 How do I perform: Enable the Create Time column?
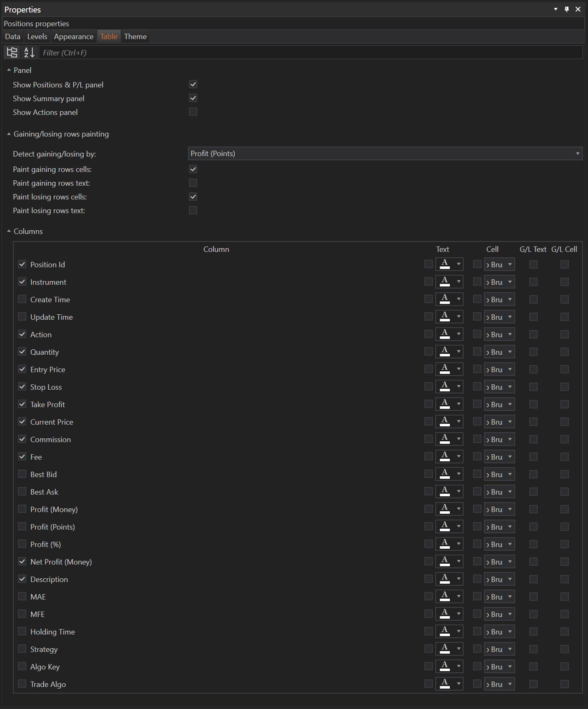(x=22, y=299)
